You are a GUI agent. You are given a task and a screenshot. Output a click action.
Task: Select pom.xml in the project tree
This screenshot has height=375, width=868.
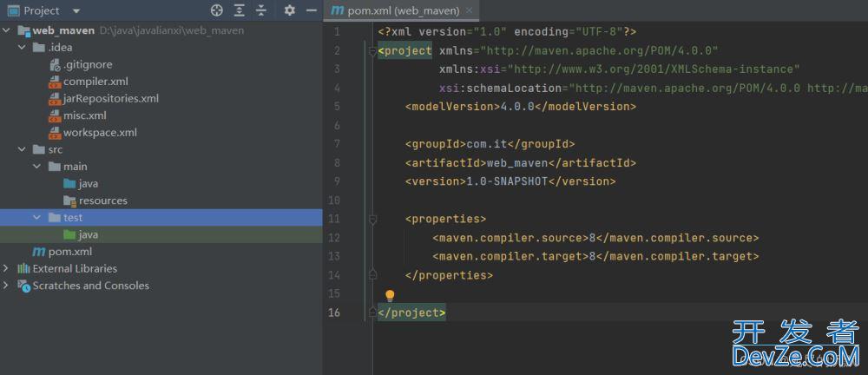click(x=70, y=252)
